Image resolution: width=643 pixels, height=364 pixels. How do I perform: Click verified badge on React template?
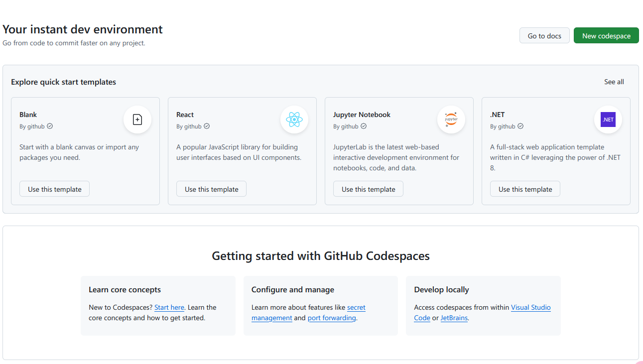tap(207, 126)
